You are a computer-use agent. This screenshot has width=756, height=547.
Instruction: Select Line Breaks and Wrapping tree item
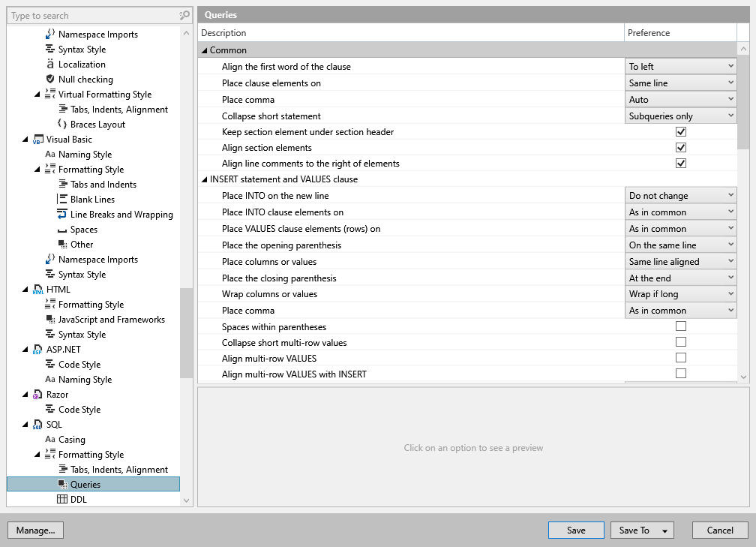(x=121, y=215)
